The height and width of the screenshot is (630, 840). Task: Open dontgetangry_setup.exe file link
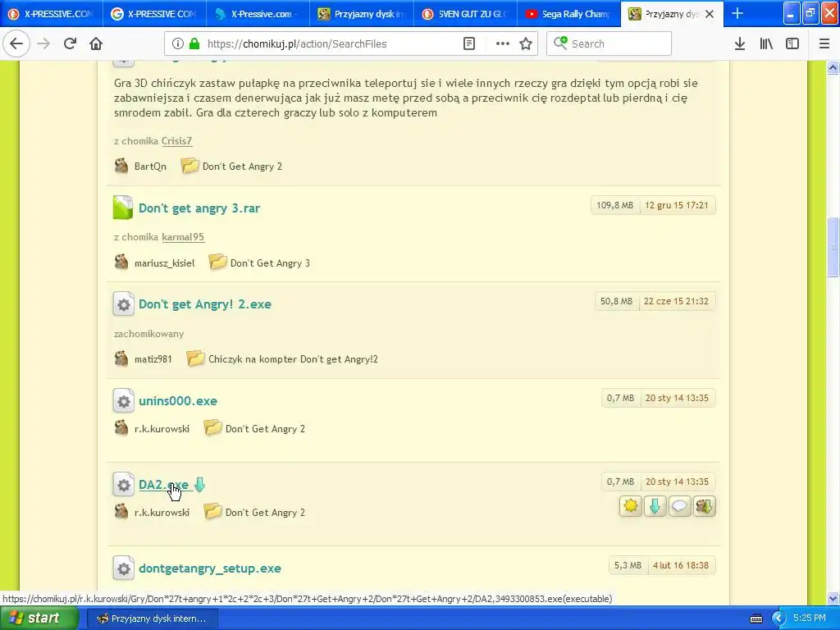point(210,568)
